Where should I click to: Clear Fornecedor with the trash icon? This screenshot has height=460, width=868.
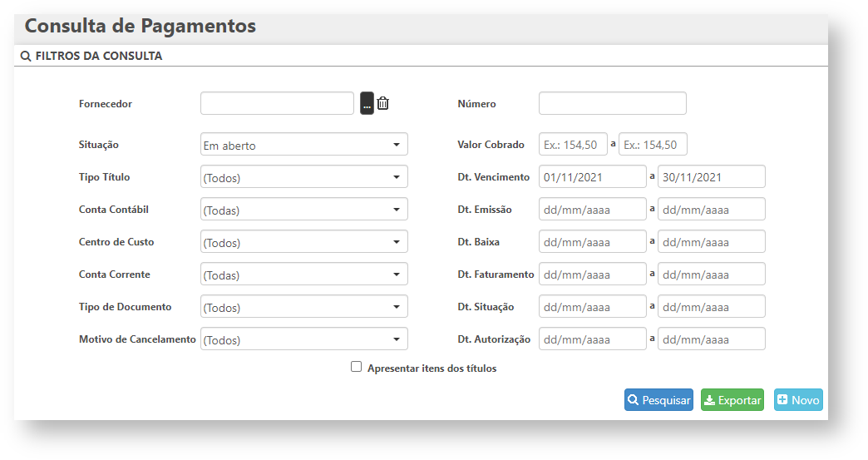point(383,104)
